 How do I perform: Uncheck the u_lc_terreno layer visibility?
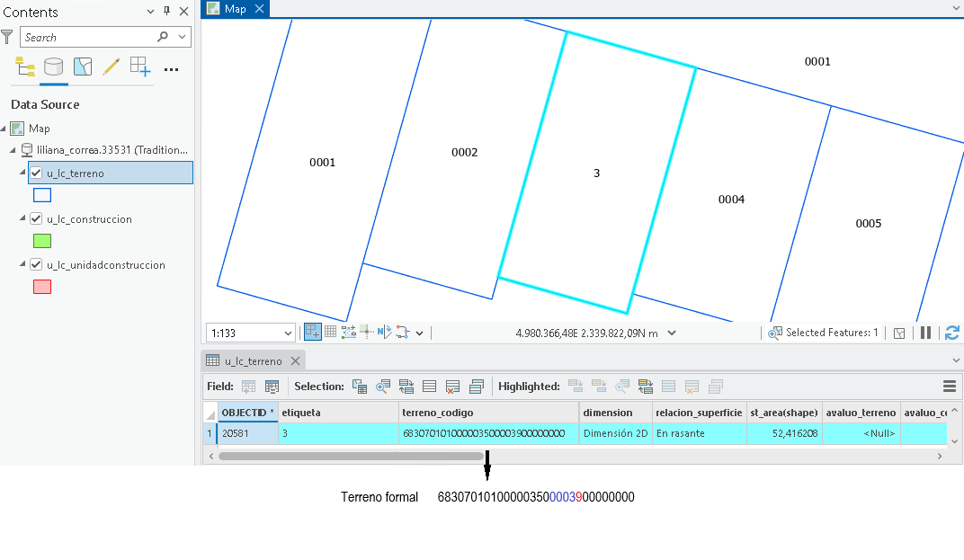click(36, 173)
